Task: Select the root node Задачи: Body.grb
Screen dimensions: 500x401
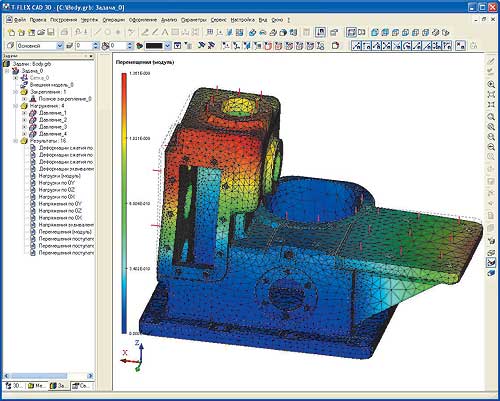Action: pos(31,64)
